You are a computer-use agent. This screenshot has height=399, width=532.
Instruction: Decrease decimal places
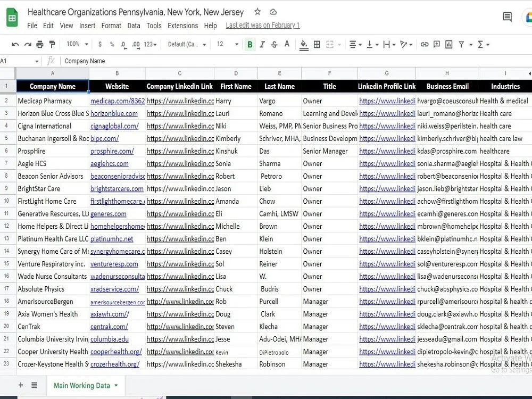(123, 45)
